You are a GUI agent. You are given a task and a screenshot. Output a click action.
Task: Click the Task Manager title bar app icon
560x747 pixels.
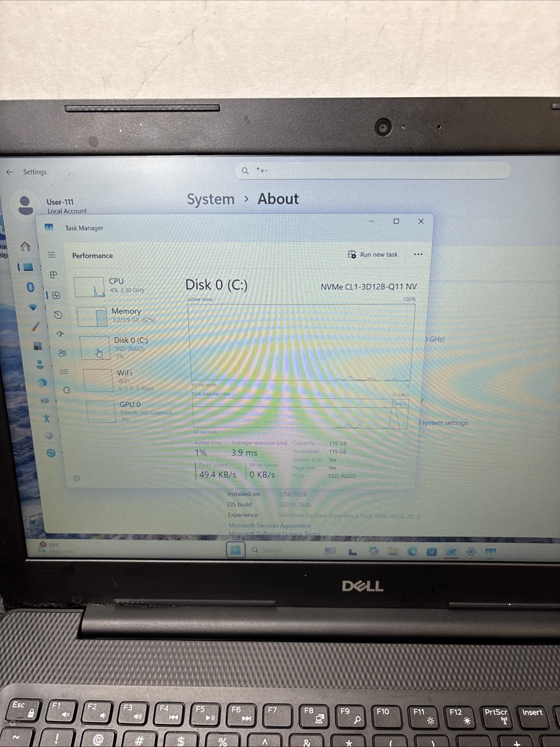[49, 227]
